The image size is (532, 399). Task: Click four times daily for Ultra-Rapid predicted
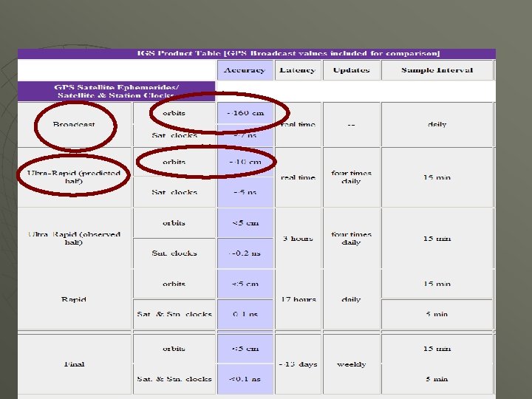click(x=352, y=177)
